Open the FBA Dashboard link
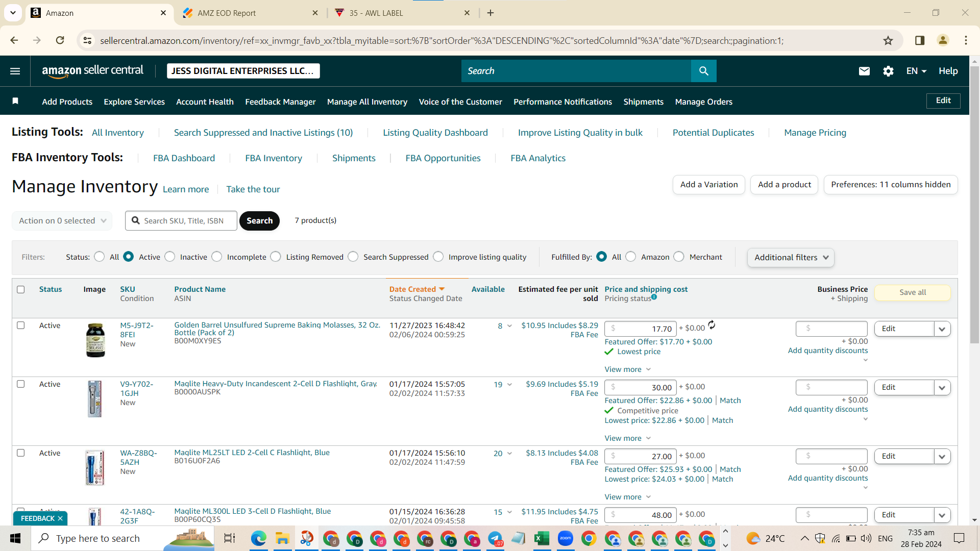The width and height of the screenshot is (980, 551). click(x=184, y=158)
